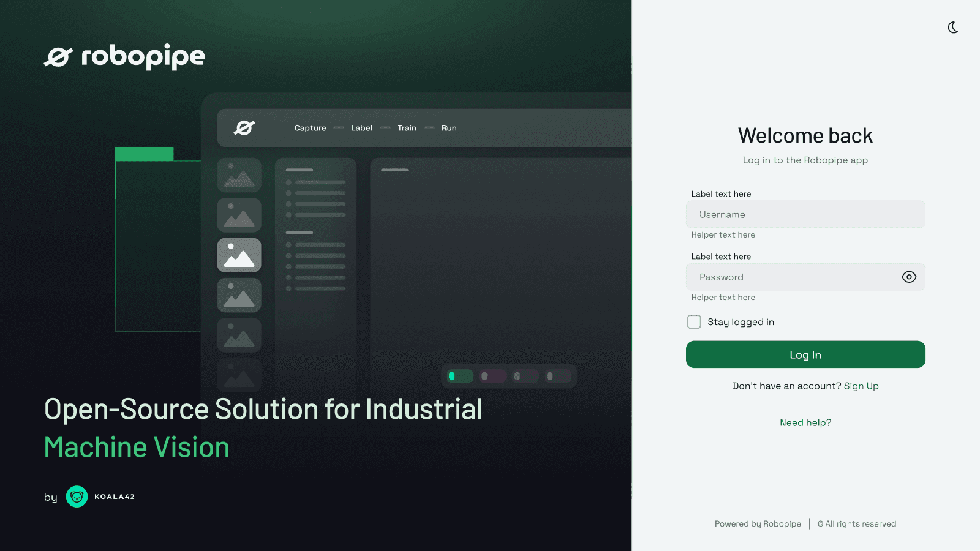980x551 pixels.
Task: Click the Robopipe icon in the mockup toolbar
Action: pos(244,128)
